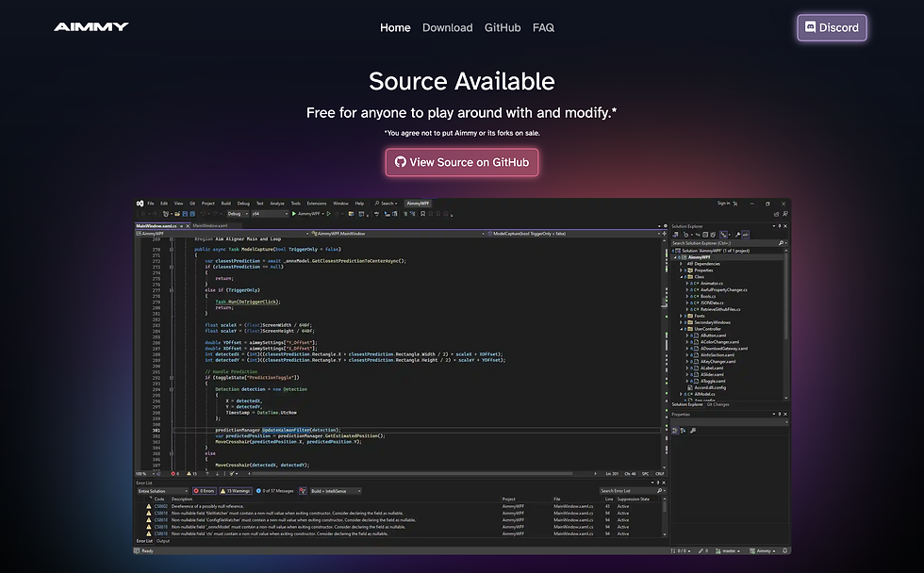Open the Build menu
The image size is (924, 573).
click(225, 204)
